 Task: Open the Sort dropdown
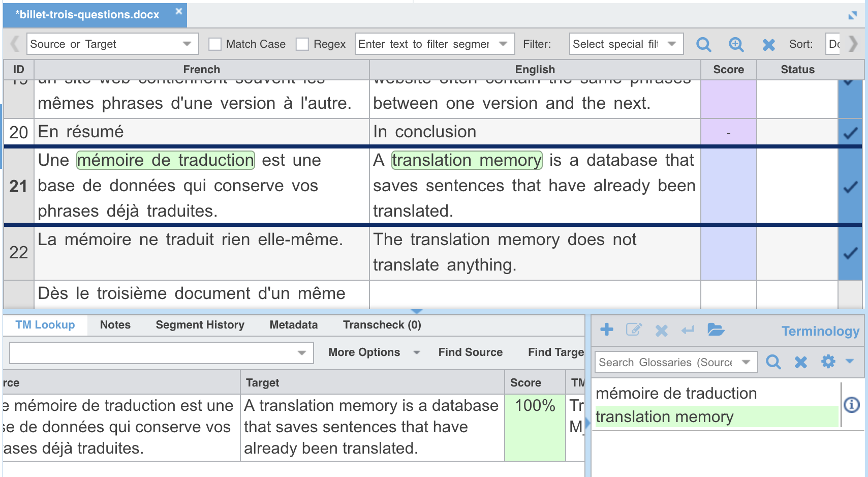[x=832, y=44]
